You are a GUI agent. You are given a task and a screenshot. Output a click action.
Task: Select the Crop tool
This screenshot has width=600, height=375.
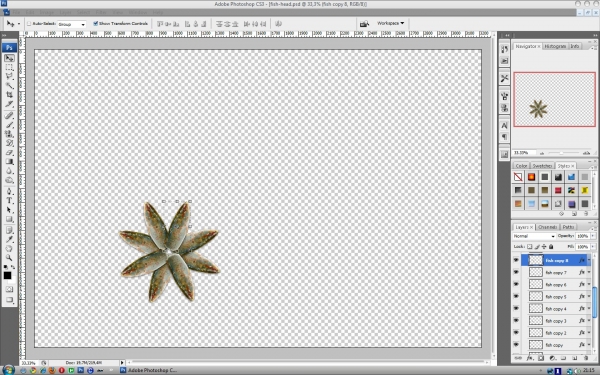coord(9,95)
